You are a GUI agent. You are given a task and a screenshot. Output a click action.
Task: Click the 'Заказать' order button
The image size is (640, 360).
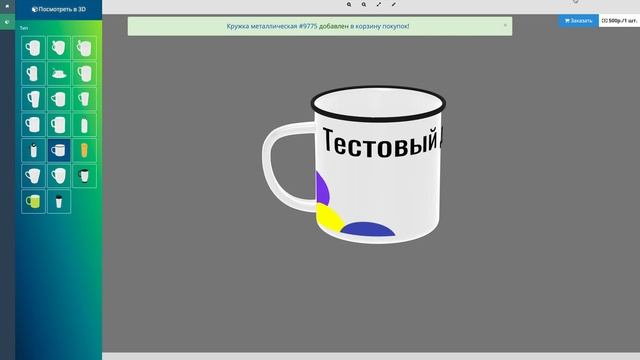pos(578,21)
